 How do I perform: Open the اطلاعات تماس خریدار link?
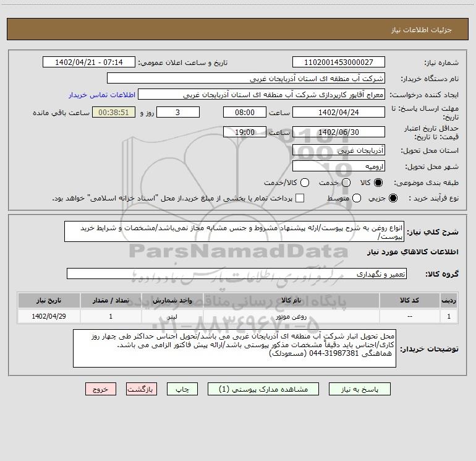102,95
